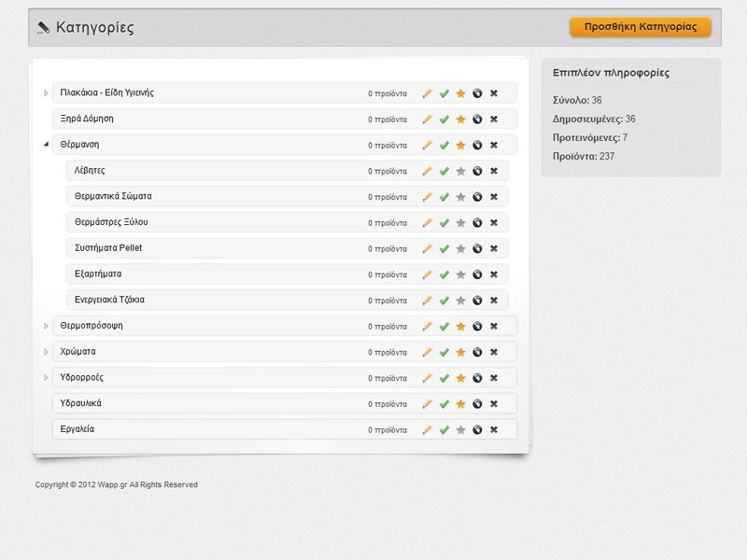The width and height of the screenshot is (747, 560).
Task: Click the pencil icon for Συστήματα Pellet
Action: pyautogui.click(x=428, y=248)
